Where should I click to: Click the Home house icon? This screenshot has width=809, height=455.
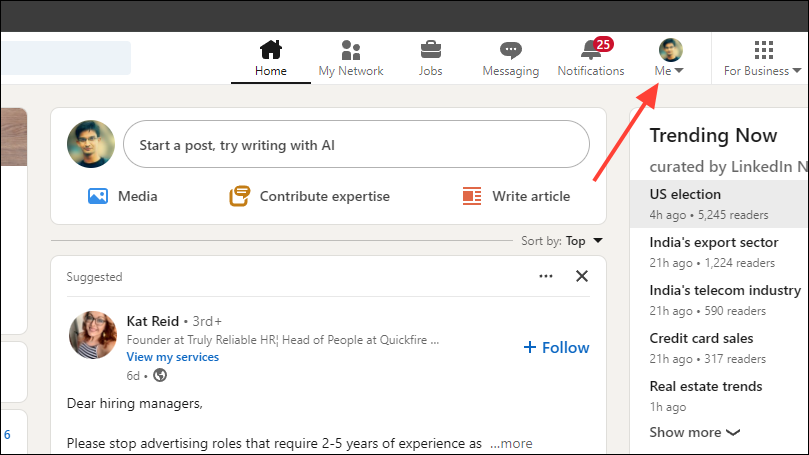pos(271,50)
